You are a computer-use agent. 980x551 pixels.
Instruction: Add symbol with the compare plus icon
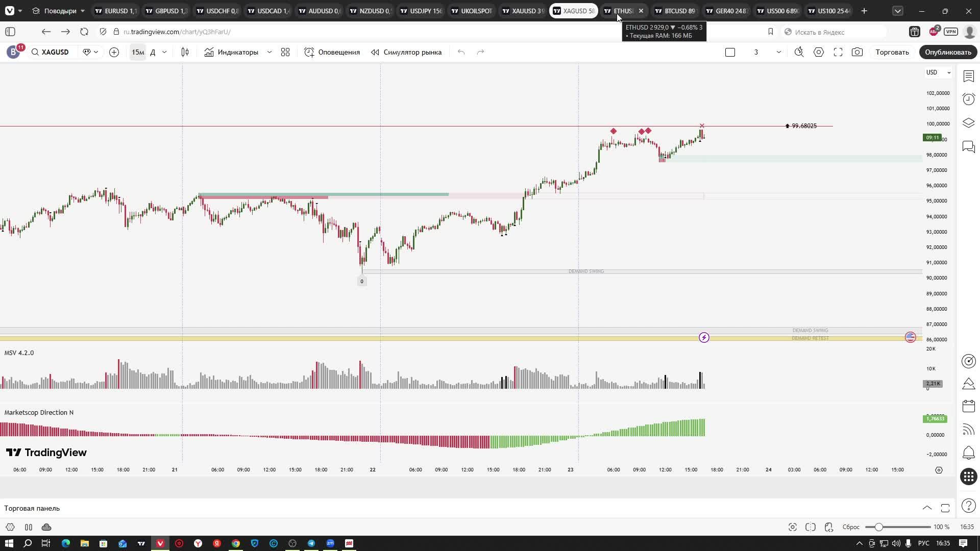(114, 52)
